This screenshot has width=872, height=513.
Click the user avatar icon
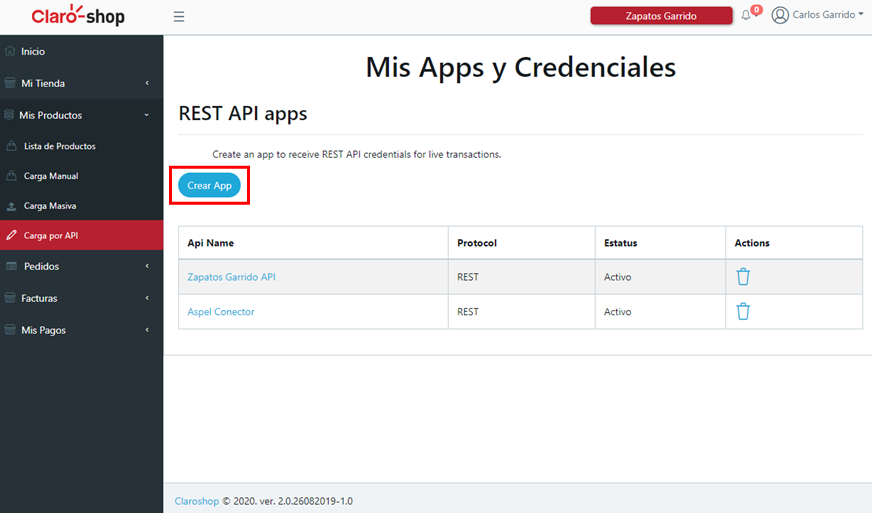pyautogui.click(x=780, y=15)
